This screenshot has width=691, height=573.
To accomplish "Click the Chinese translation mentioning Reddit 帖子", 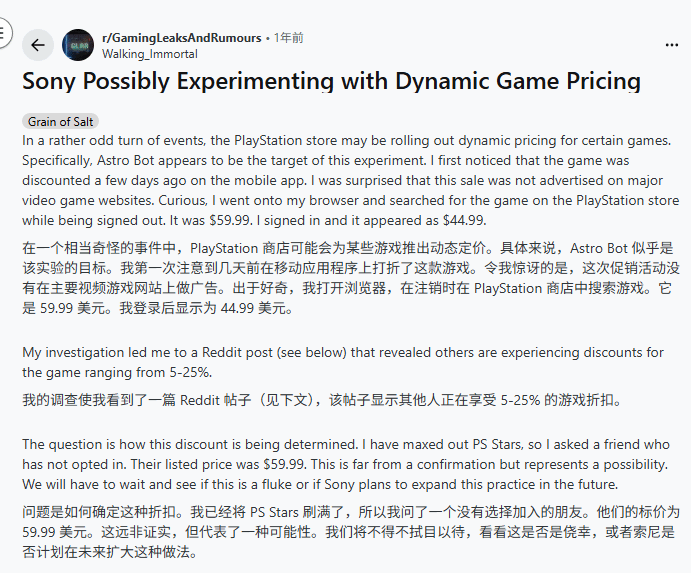I will pos(320,401).
